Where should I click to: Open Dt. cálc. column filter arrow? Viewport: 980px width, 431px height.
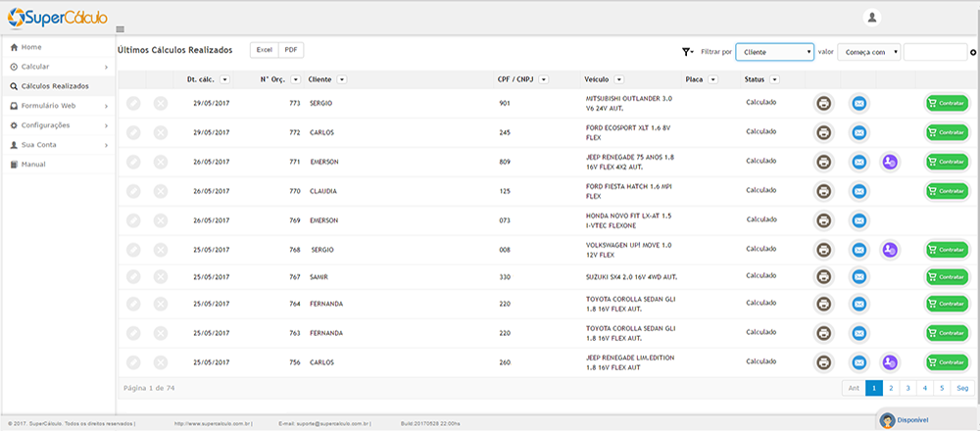point(225,79)
